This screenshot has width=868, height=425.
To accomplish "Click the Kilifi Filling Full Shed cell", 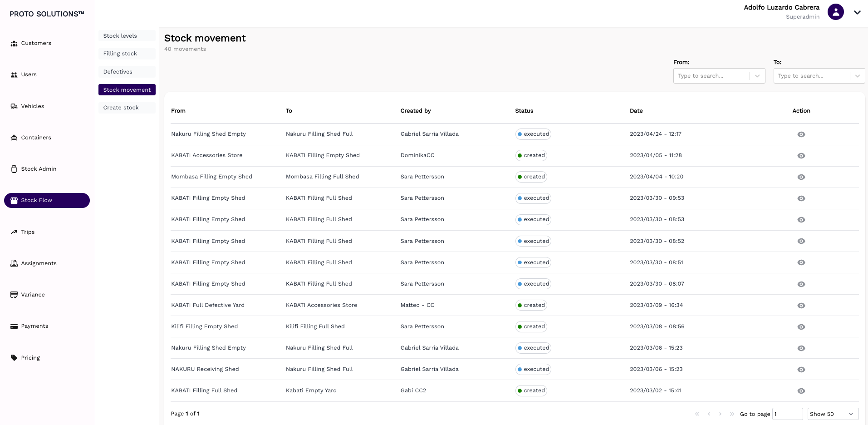I will coord(315,326).
